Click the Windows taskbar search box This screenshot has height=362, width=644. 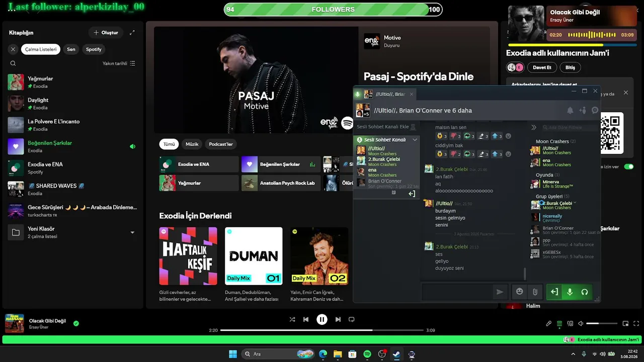click(x=278, y=354)
